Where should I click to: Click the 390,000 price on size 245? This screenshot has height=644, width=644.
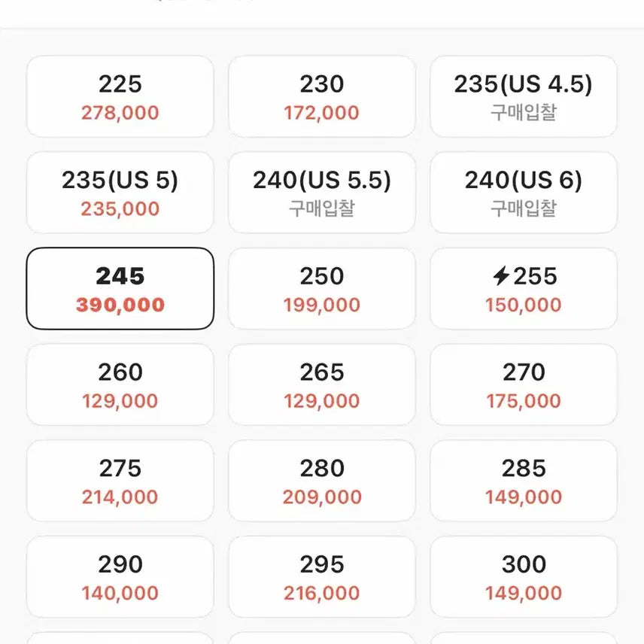(120, 305)
